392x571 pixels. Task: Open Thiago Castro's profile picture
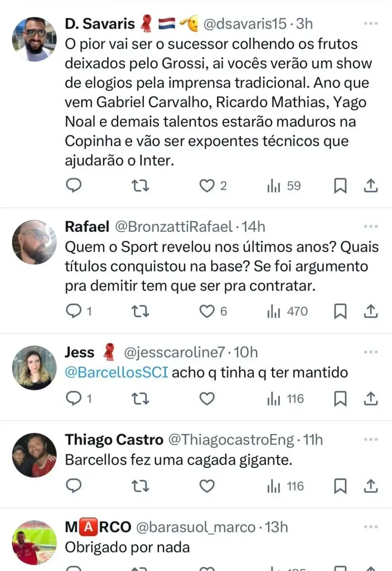(35, 455)
